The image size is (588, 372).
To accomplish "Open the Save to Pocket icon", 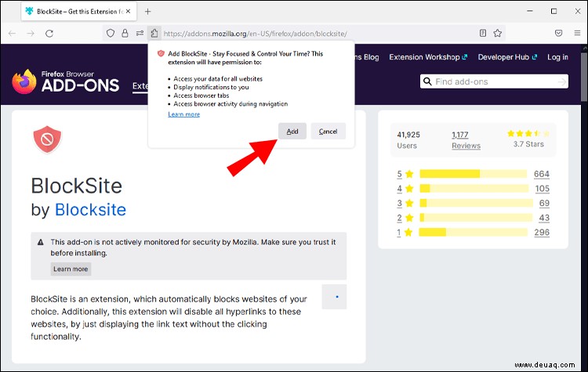I will (x=558, y=33).
